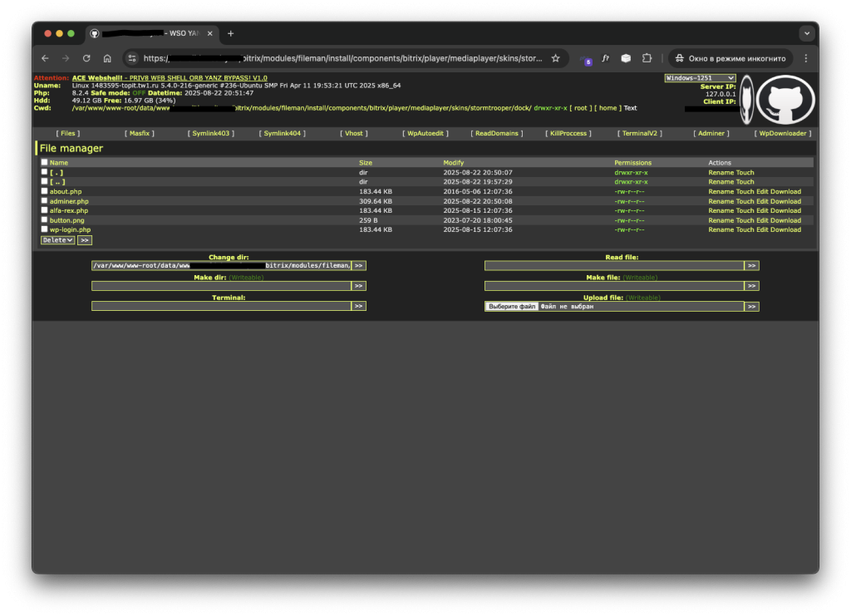Open the [ ReadDomains ] menu item
851x616 pixels.
pyautogui.click(x=497, y=134)
